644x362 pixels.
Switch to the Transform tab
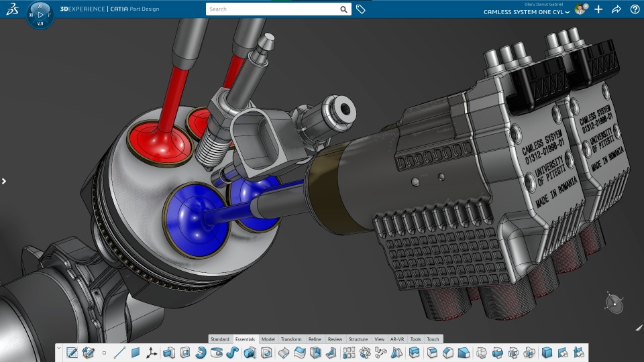click(x=291, y=339)
